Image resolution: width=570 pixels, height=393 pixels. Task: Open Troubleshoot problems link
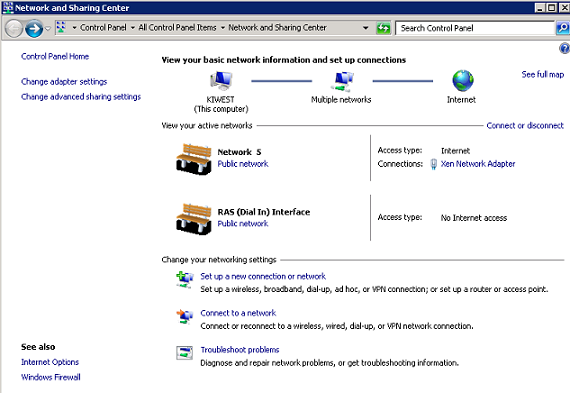click(240, 350)
